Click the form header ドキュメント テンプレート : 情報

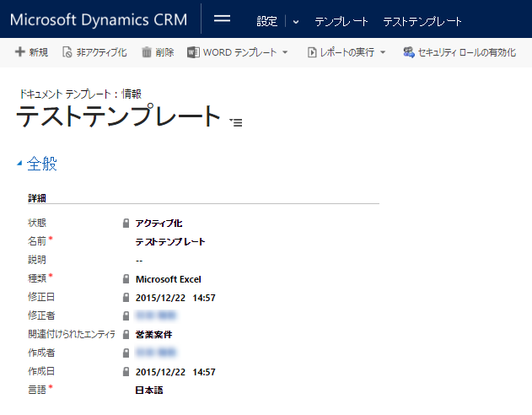click(80, 94)
